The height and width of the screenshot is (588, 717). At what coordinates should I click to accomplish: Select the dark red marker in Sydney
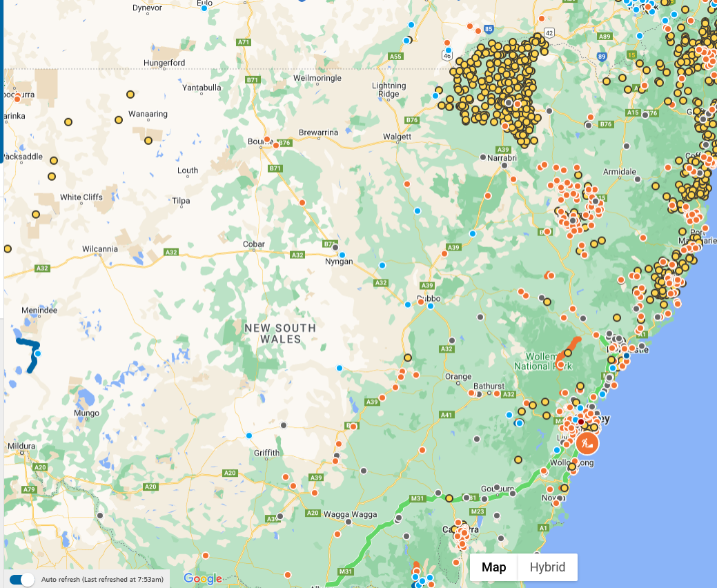point(580,422)
